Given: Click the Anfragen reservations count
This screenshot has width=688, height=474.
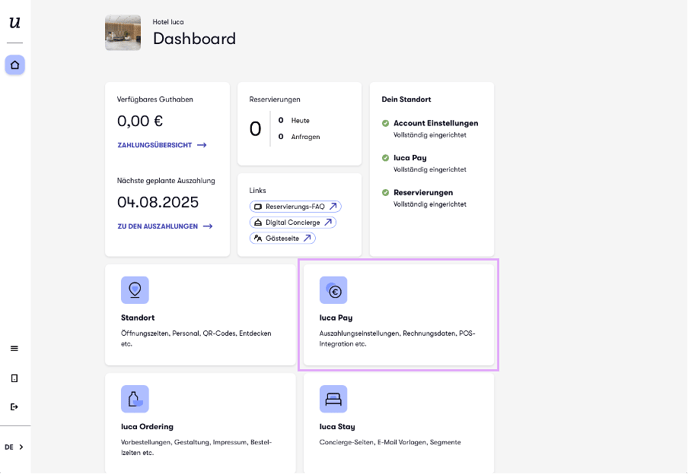Looking at the screenshot, I should tap(281, 136).
